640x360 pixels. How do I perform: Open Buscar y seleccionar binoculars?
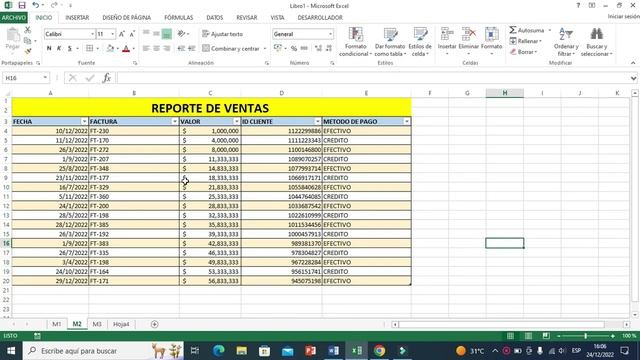pos(596,42)
